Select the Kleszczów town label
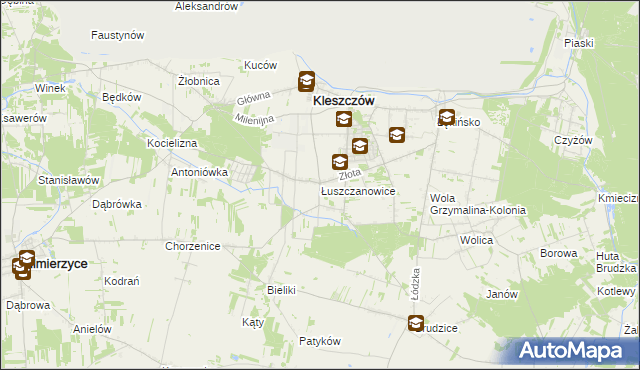This screenshot has width=640, height=370. point(344,101)
